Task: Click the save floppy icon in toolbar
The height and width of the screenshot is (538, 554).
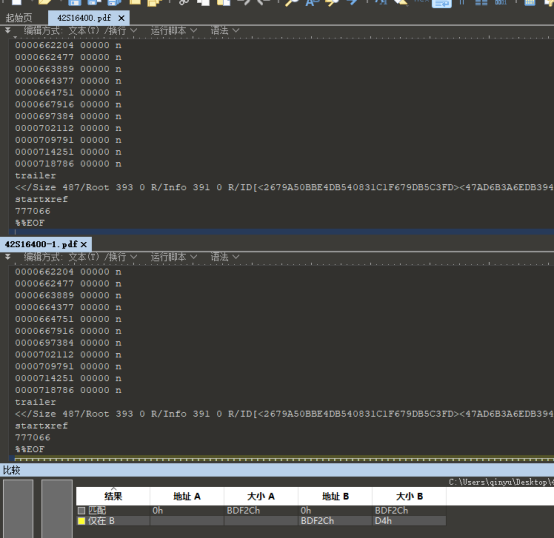Action: (75, 3)
